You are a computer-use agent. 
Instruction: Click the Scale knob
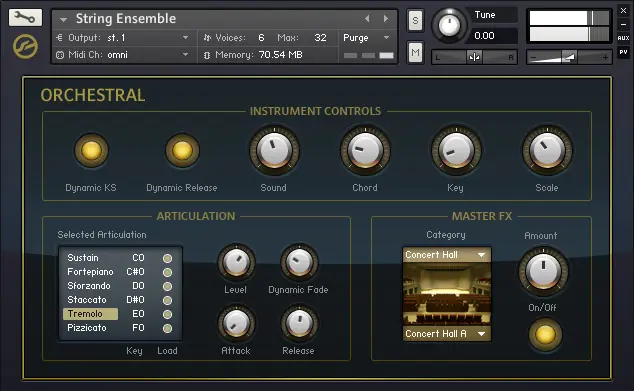[x=547, y=150]
